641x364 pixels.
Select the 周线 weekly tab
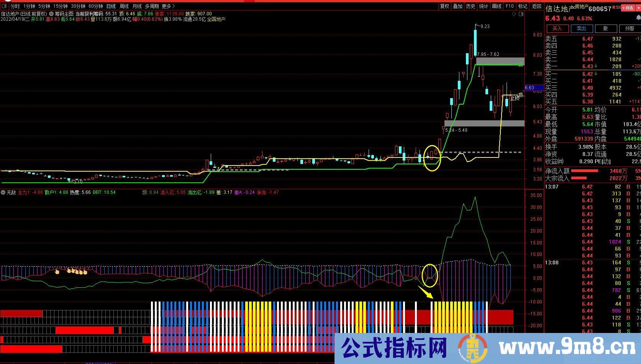(124, 6)
